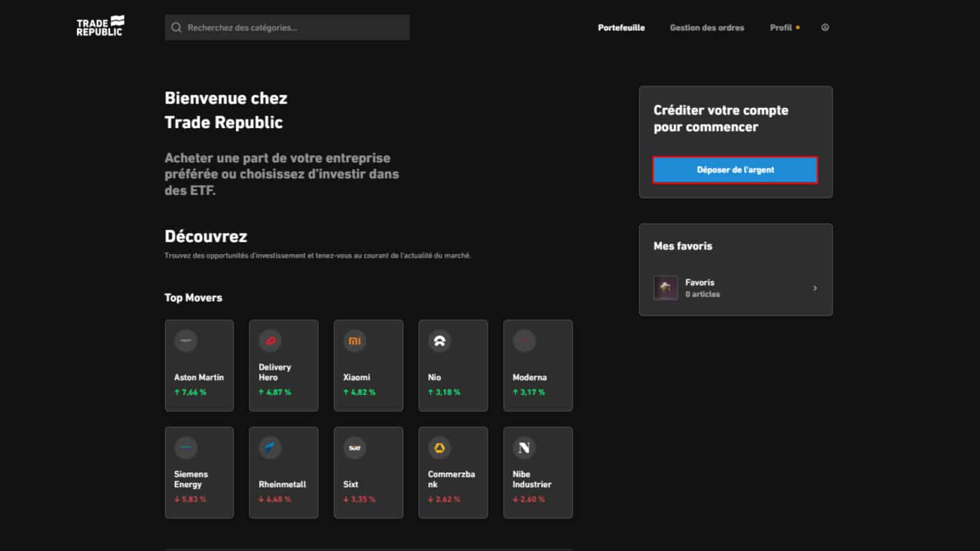Click the magnifier icon in search bar
This screenshot has width=980, height=551.
click(176, 27)
